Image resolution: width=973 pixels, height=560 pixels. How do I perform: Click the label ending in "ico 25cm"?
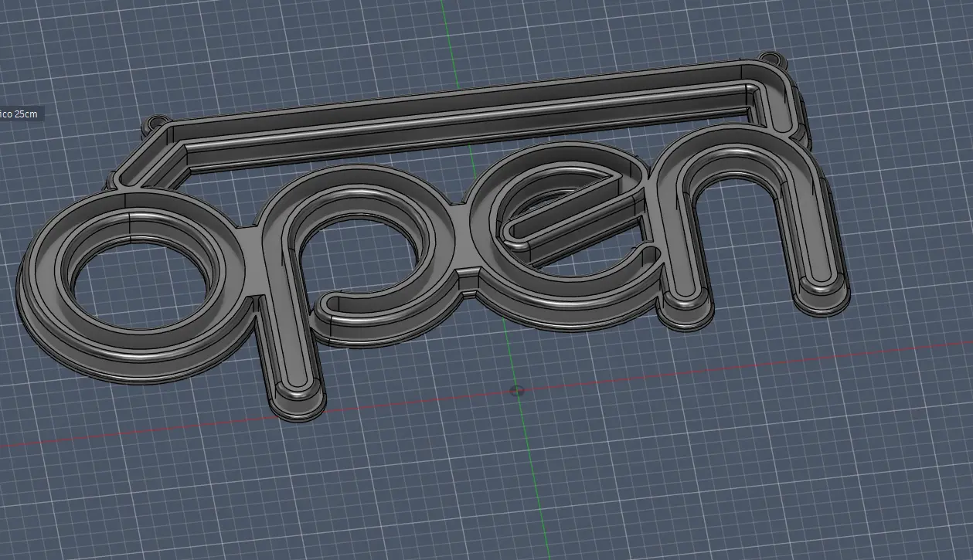point(19,114)
